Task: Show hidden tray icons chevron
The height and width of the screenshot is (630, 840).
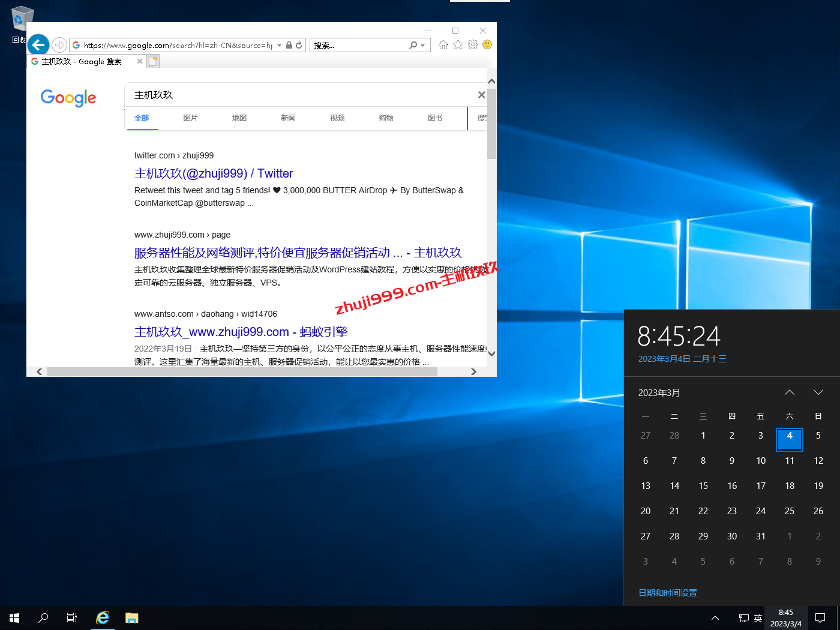Action: pos(715,618)
